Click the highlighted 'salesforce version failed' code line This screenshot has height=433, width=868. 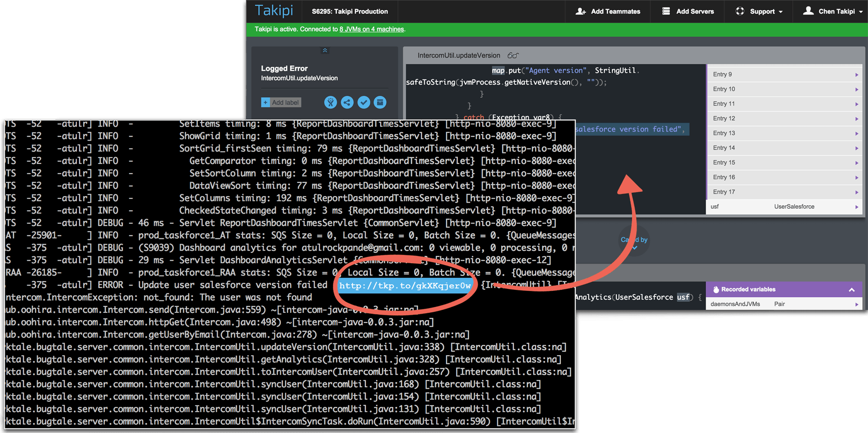[x=631, y=129]
